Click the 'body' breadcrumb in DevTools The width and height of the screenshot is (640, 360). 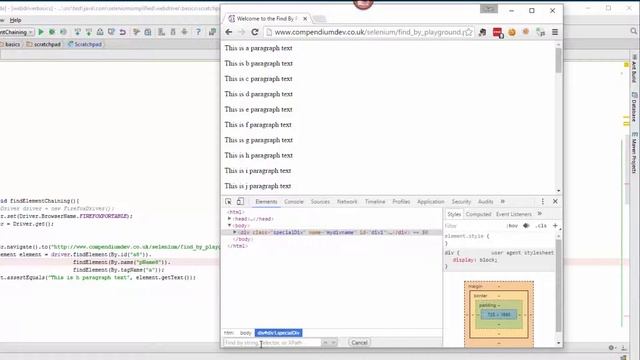tap(245, 333)
